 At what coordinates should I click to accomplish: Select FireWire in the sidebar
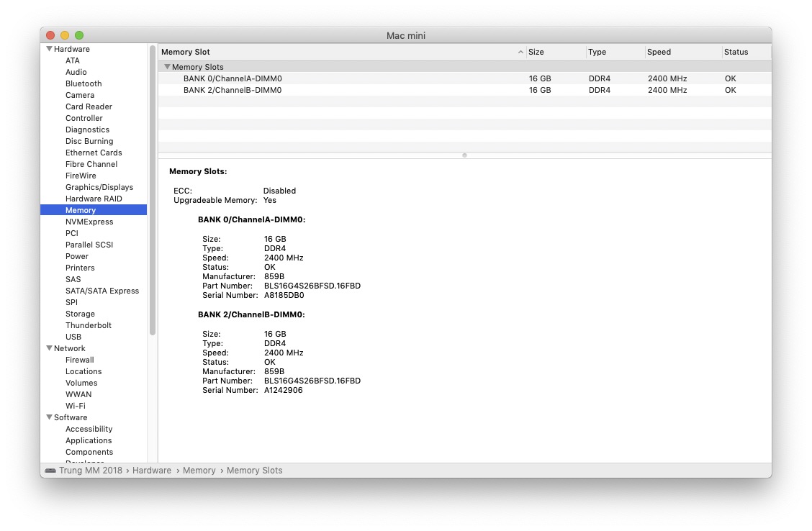81,176
